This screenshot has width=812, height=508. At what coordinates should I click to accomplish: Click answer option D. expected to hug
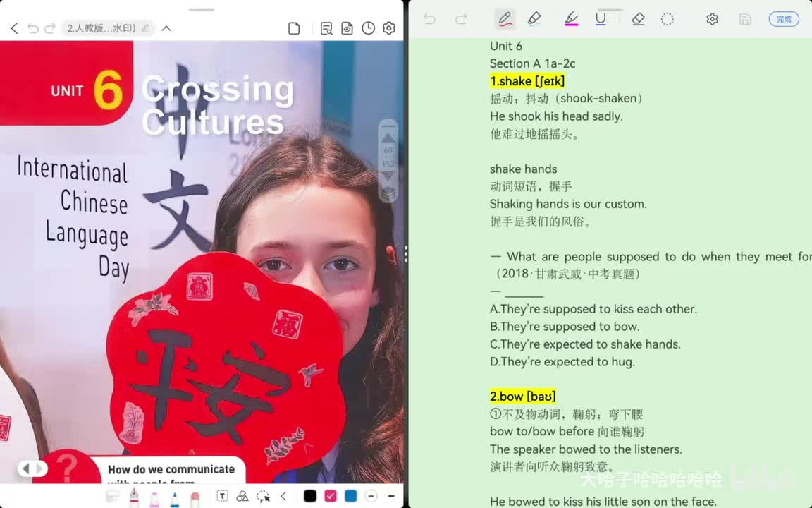click(562, 362)
